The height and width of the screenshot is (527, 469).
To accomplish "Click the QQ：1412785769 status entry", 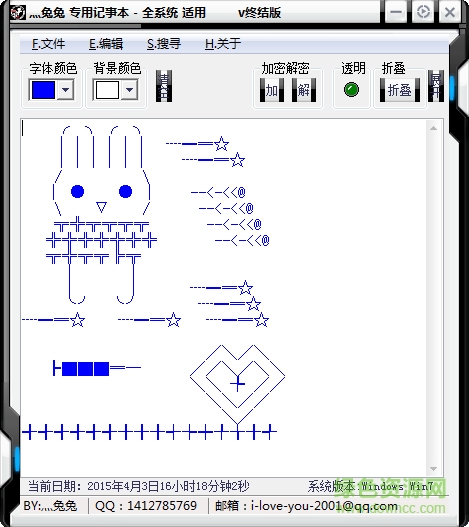I will tap(146, 506).
